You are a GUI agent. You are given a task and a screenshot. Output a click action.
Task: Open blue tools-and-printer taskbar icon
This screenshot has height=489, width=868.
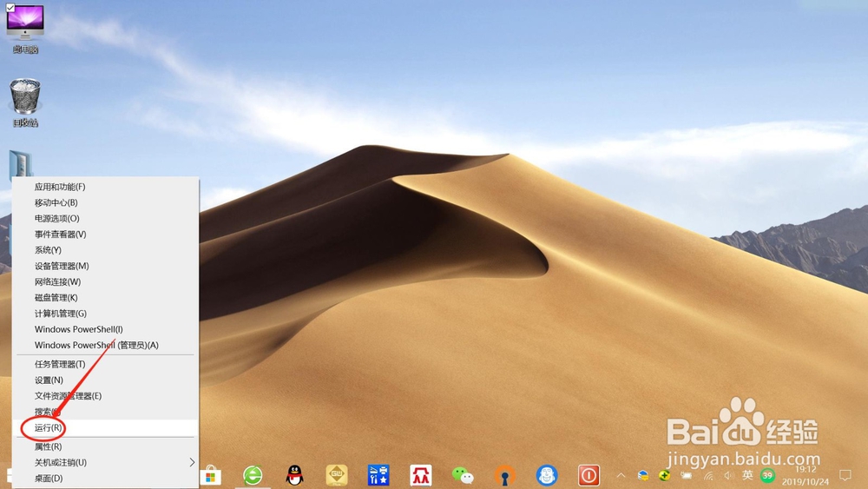pyautogui.click(x=378, y=476)
